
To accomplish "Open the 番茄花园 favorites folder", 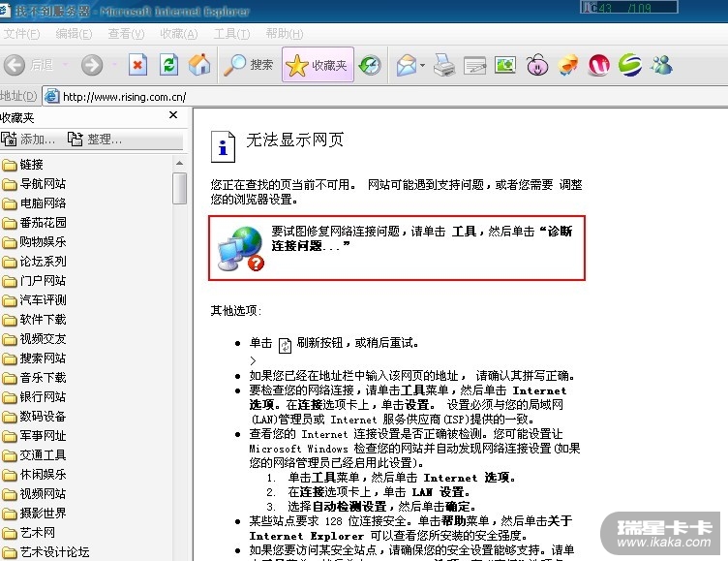I will point(34,223).
